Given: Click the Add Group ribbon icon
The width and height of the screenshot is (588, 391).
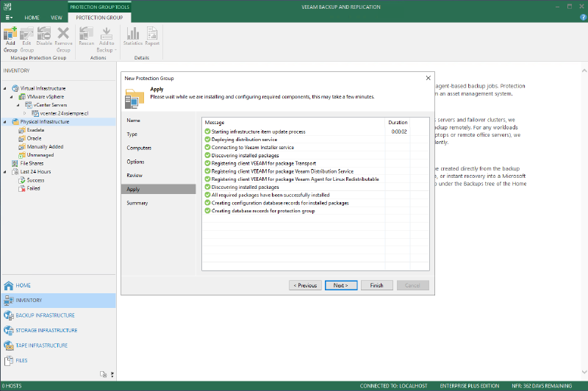Looking at the screenshot, I should pyautogui.click(x=10, y=40).
